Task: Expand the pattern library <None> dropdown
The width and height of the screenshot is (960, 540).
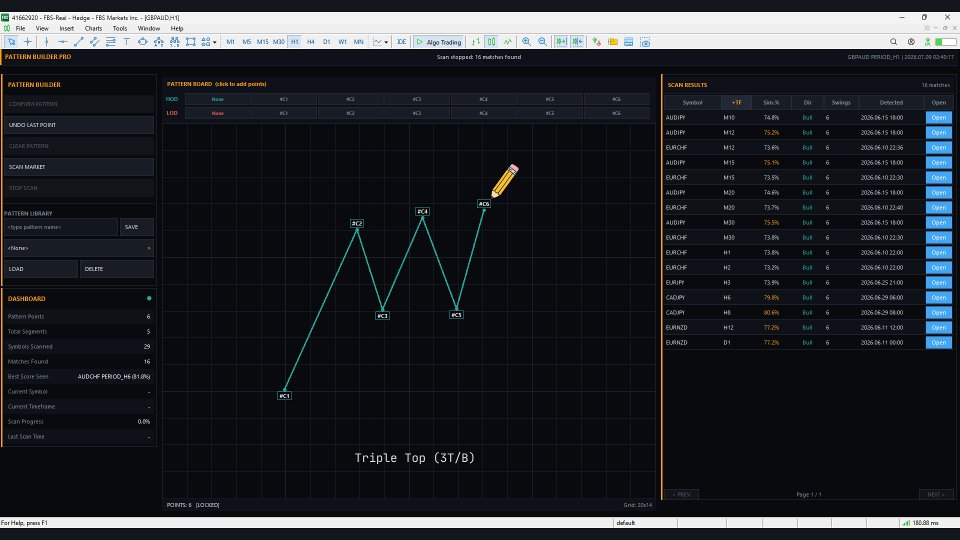Action: (x=78, y=248)
